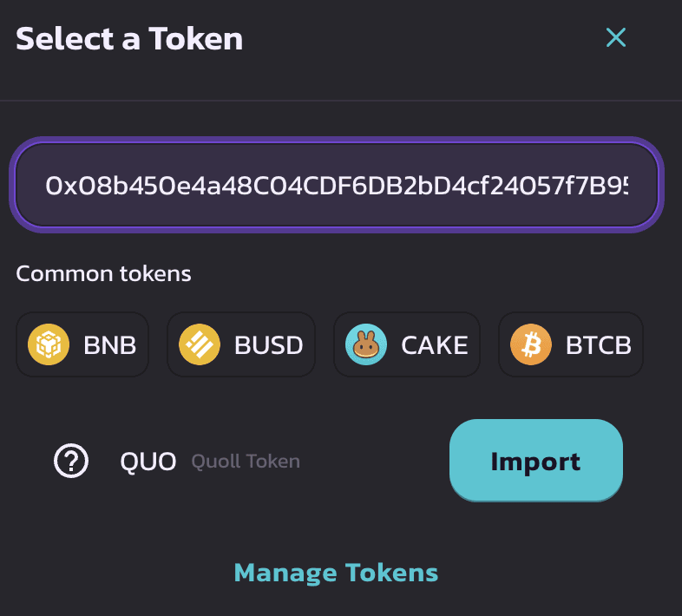Click the Select a Token title

tap(129, 39)
